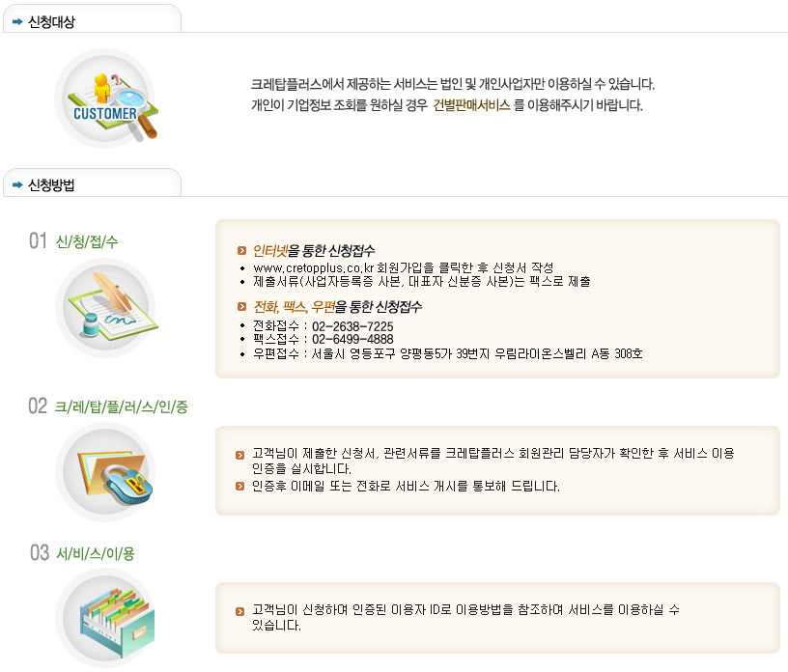Click the phone number 02-2638-7225
788x672 pixels.
point(352,326)
